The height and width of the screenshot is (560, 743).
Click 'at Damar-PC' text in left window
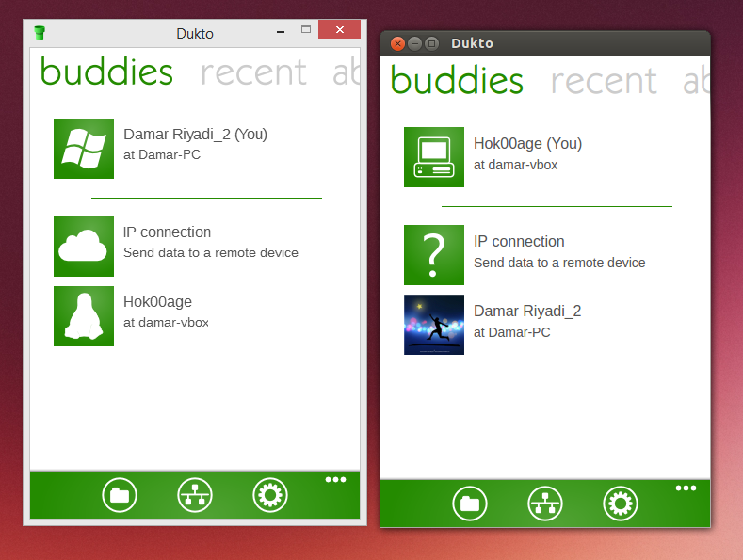pos(162,155)
